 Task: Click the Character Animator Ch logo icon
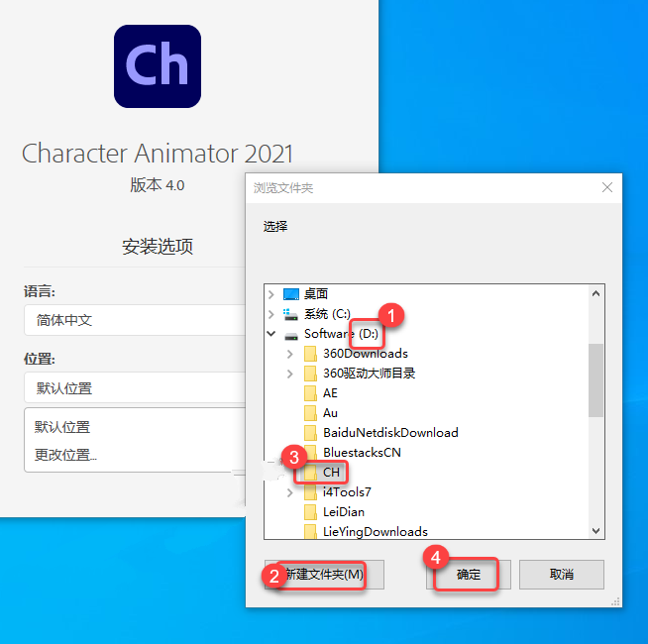point(158,66)
